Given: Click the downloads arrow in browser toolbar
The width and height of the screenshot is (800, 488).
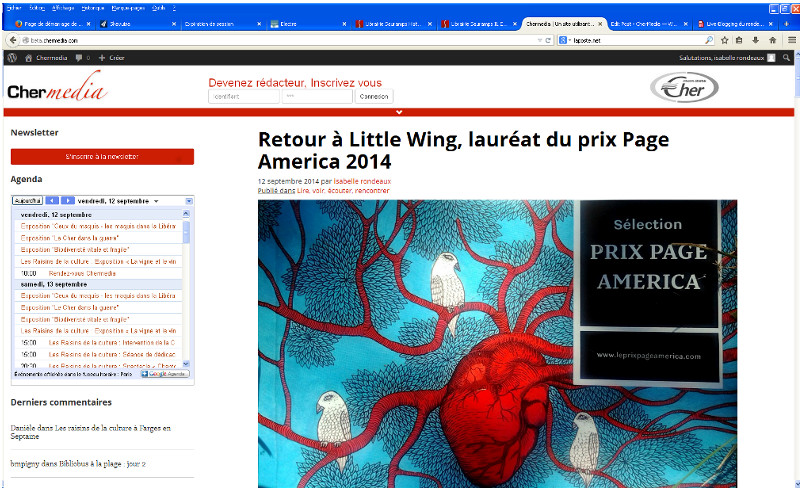Looking at the screenshot, I should tap(756, 40).
